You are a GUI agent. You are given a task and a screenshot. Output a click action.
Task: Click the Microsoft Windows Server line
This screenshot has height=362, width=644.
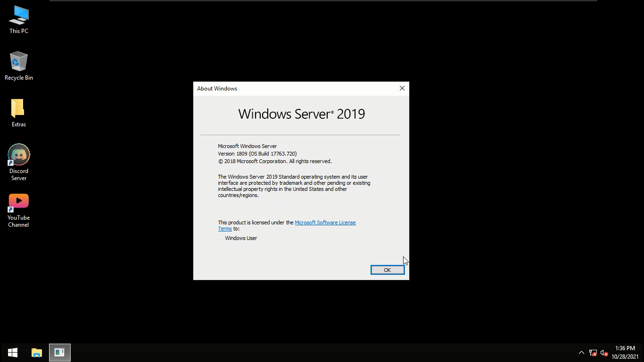(248, 146)
